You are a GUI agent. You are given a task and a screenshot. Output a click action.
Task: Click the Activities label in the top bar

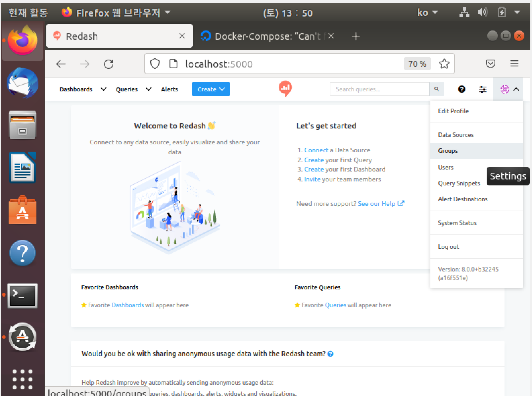(x=28, y=13)
